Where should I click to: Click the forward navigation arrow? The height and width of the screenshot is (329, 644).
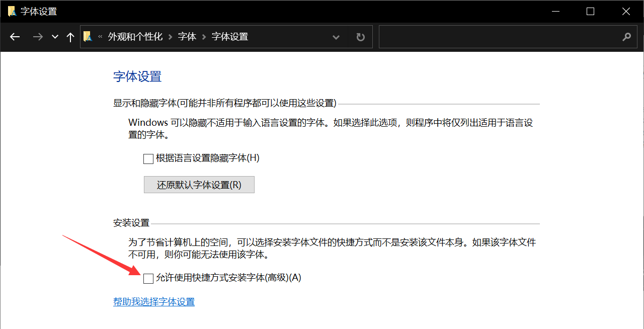pos(38,36)
